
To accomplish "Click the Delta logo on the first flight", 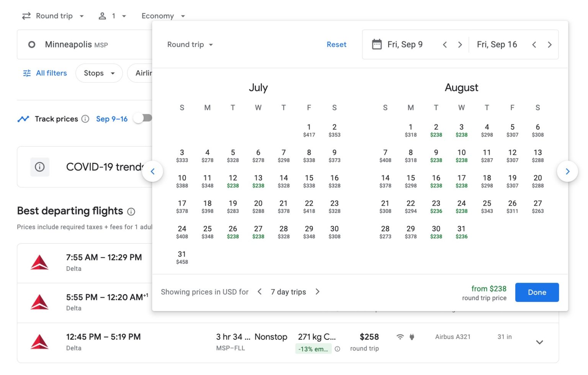I will coord(40,263).
